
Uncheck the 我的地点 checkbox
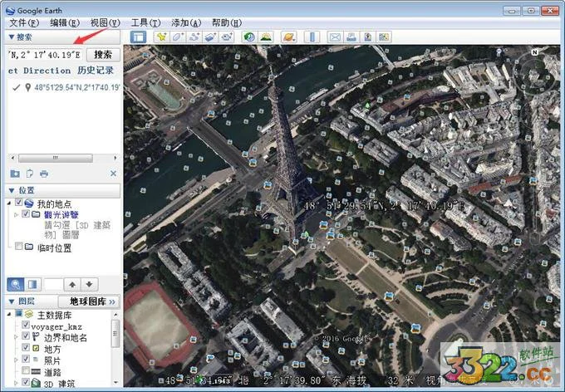pyautogui.click(x=18, y=203)
